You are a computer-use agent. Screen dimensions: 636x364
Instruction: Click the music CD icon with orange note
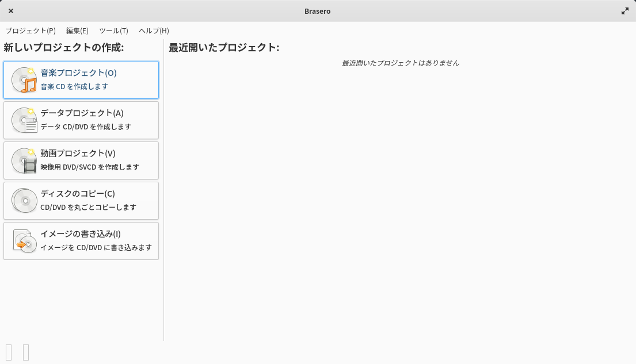point(24,80)
